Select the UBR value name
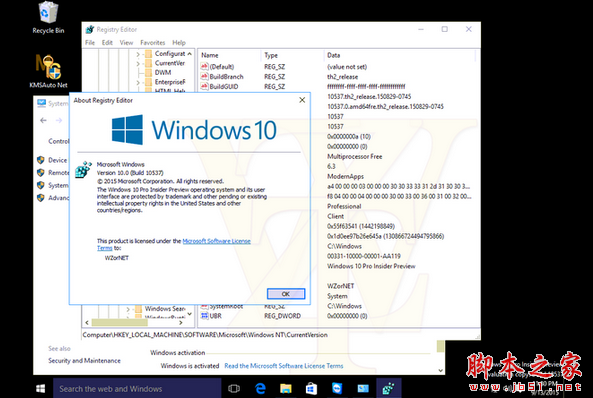Viewport: 593px width, 398px height. [x=216, y=316]
